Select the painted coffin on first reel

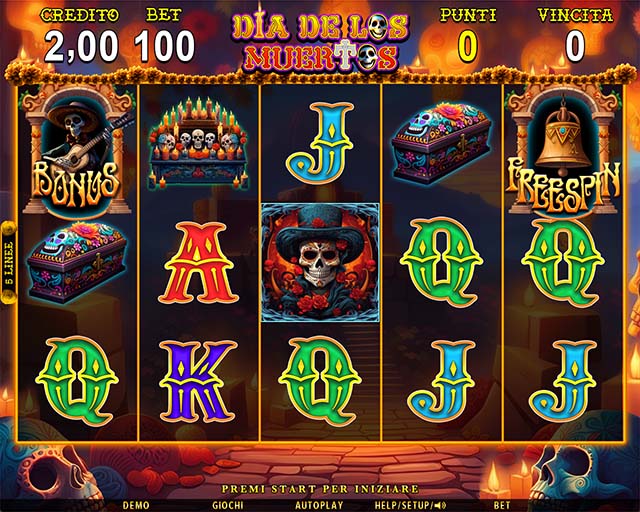click(x=77, y=262)
